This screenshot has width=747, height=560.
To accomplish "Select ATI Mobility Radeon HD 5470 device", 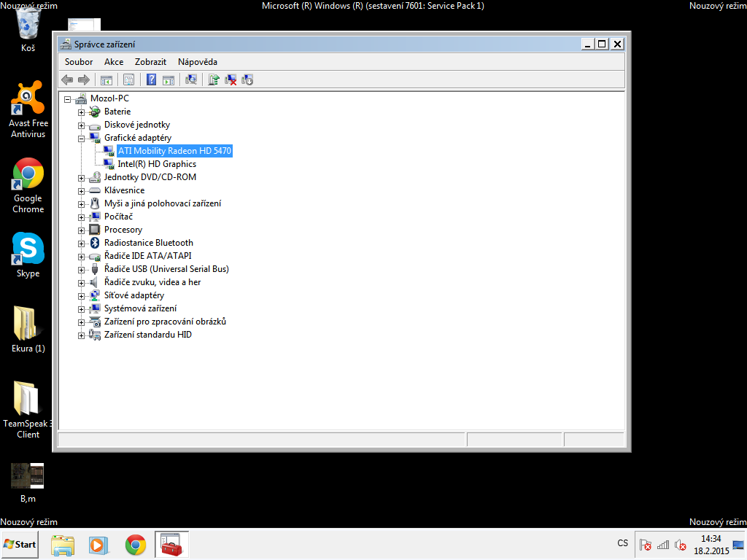I will [x=174, y=151].
